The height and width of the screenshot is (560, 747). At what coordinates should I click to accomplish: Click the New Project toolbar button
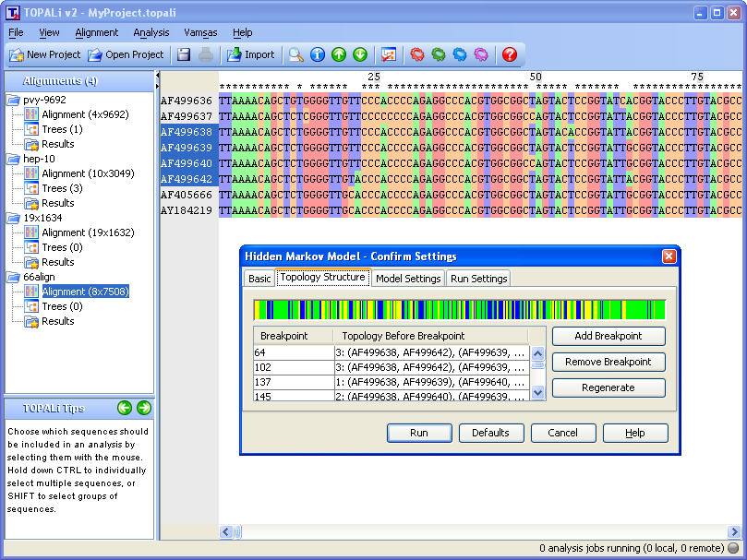[x=44, y=54]
